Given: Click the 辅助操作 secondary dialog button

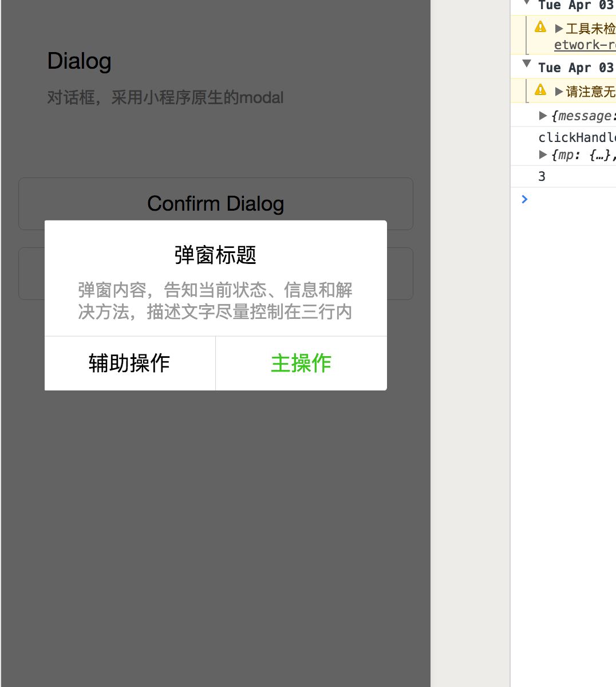Looking at the screenshot, I should point(130,364).
